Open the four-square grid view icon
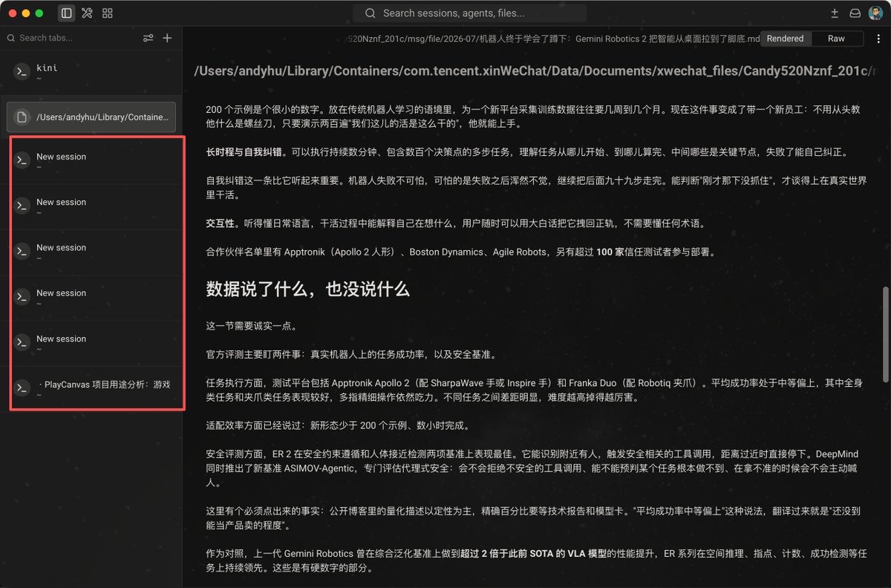The height and width of the screenshot is (588, 891). (x=108, y=13)
